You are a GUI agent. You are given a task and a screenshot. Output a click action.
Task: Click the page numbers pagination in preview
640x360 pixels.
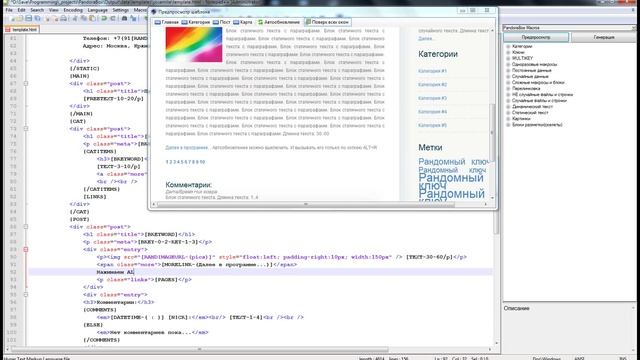click(x=185, y=162)
